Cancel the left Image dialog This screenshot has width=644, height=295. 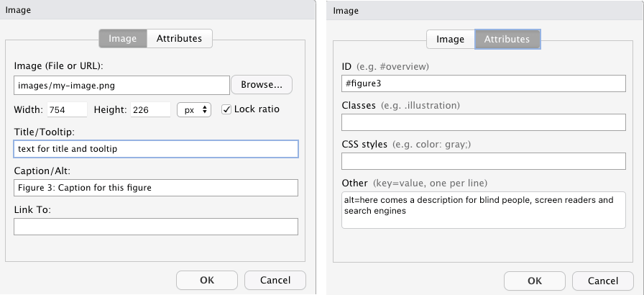[x=275, y=280]
